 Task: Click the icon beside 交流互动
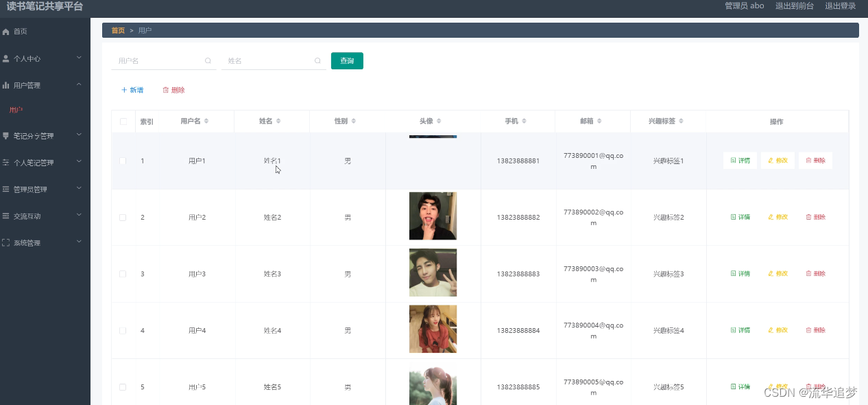point(6,216)
